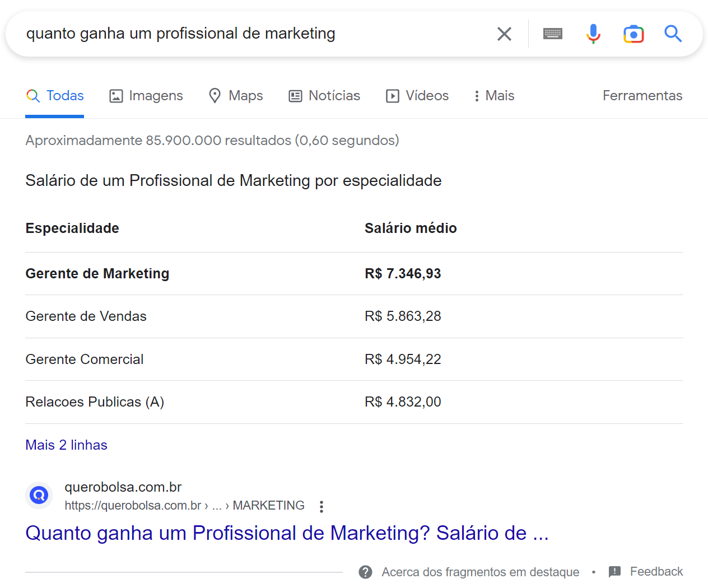
Task: Click the search magnifier icon
Action: click(x=673, y=34)
